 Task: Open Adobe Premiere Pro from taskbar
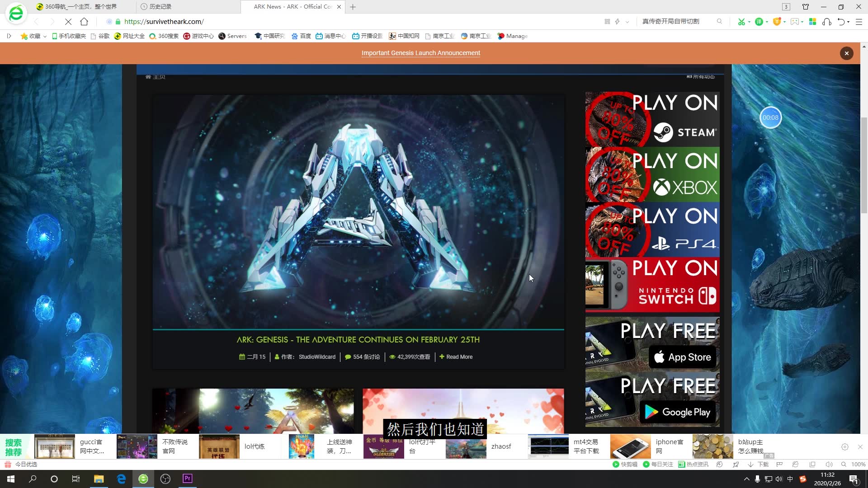pos(187,479)
